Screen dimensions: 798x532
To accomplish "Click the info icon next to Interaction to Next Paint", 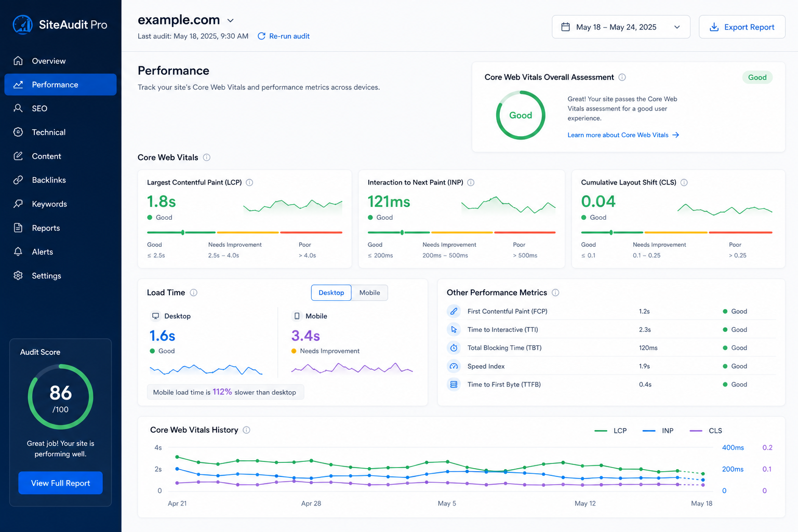I will point(471,182).
